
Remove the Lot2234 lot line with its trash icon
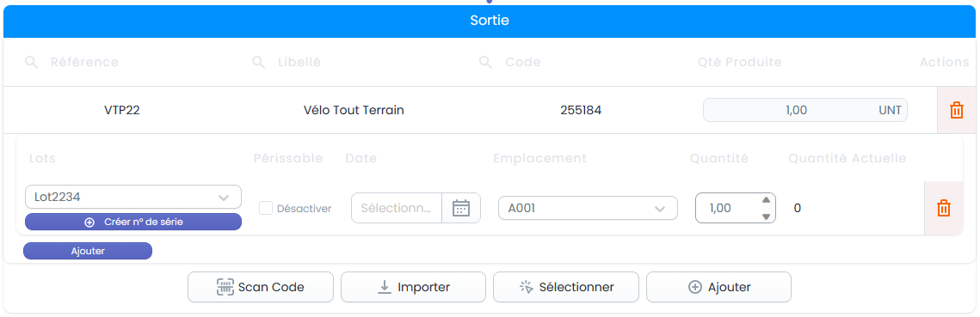click(944, 208)
